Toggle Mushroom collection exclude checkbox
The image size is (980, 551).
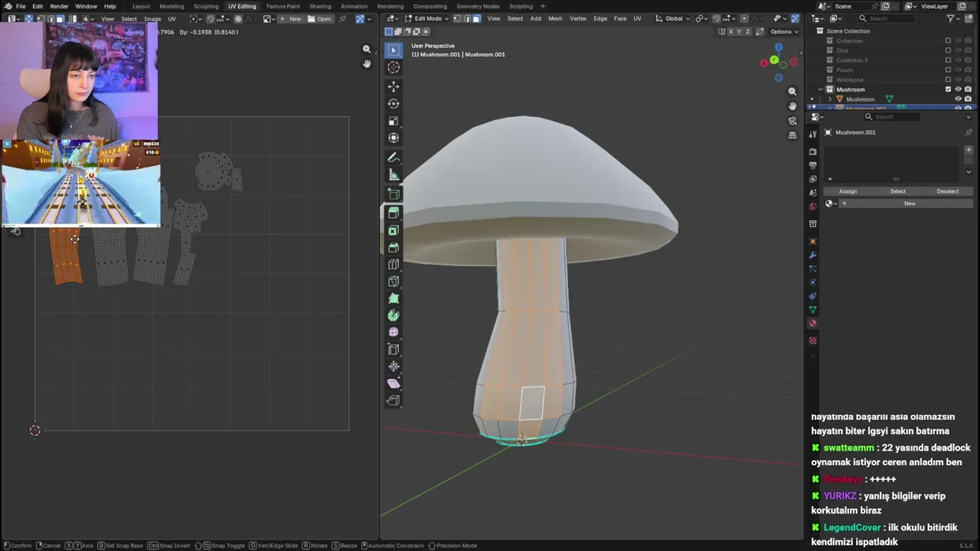point(948,90)
